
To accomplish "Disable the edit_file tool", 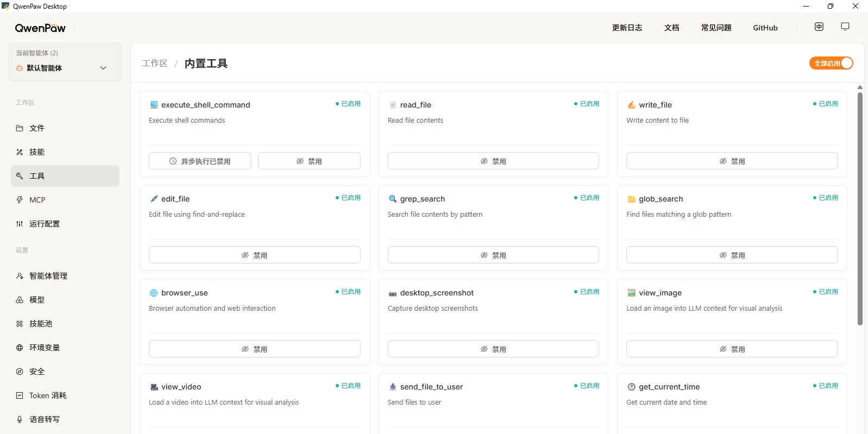I will pyautogui.click(x=255, y=255).
